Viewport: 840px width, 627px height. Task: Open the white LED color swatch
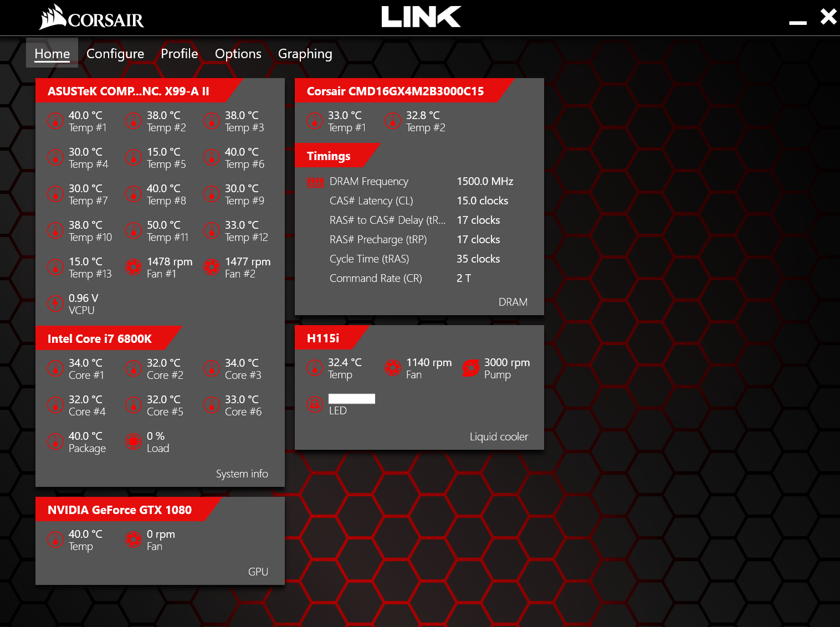pyautogui.click(x=352, y=399)
